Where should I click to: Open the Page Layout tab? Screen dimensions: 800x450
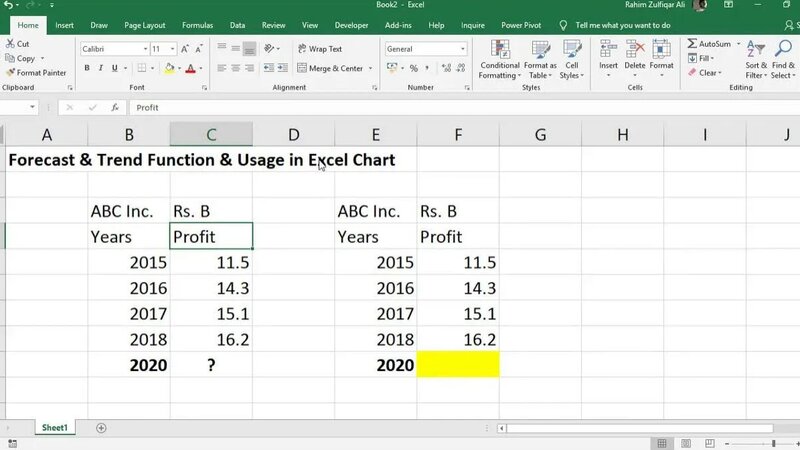[x=144, y=25]
